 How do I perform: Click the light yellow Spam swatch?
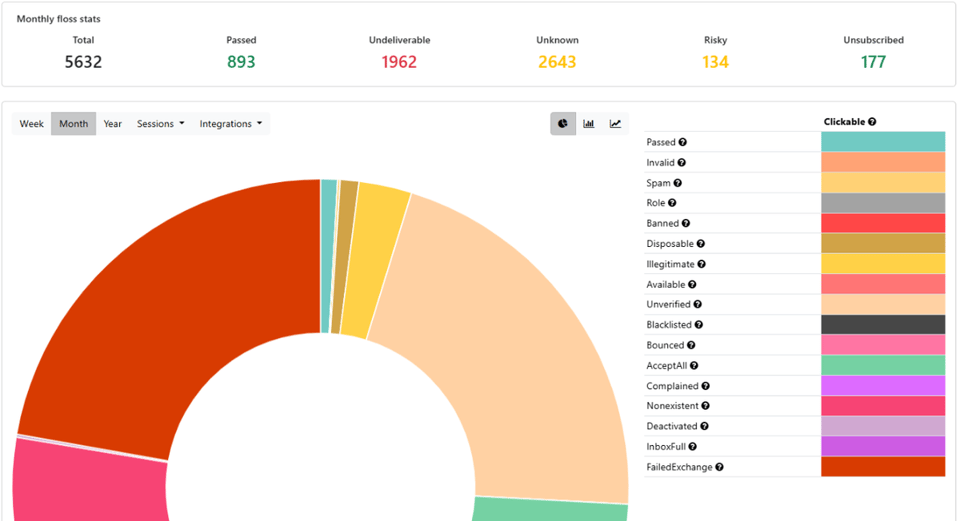pyautogui.click(x=883, y=182)
